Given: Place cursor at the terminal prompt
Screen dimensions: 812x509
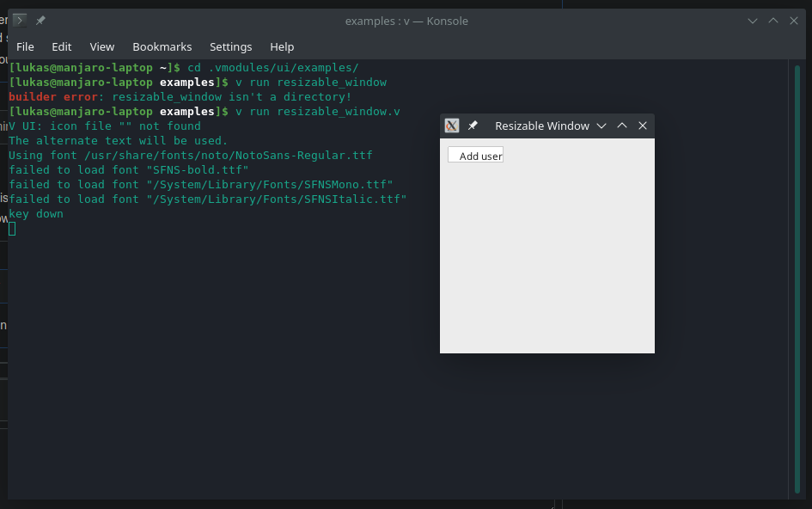Looking at the screenshot, I should tap(11, 229).
